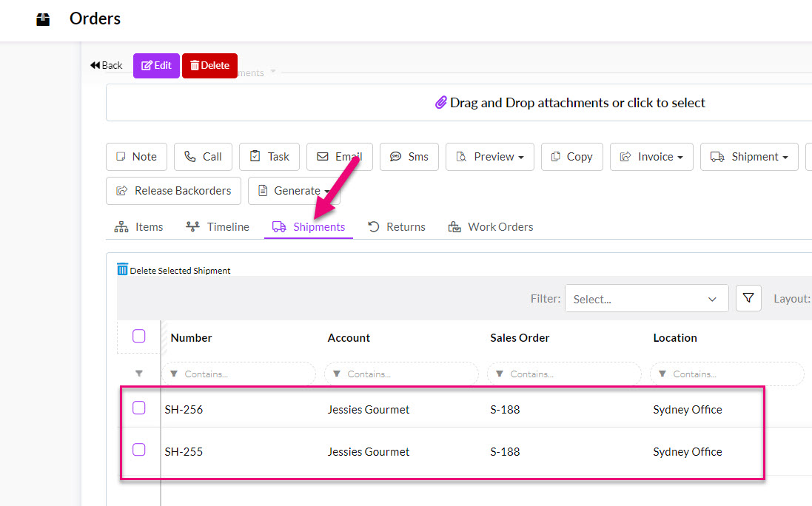Start a Call from the toolbar

coord(203,157)
